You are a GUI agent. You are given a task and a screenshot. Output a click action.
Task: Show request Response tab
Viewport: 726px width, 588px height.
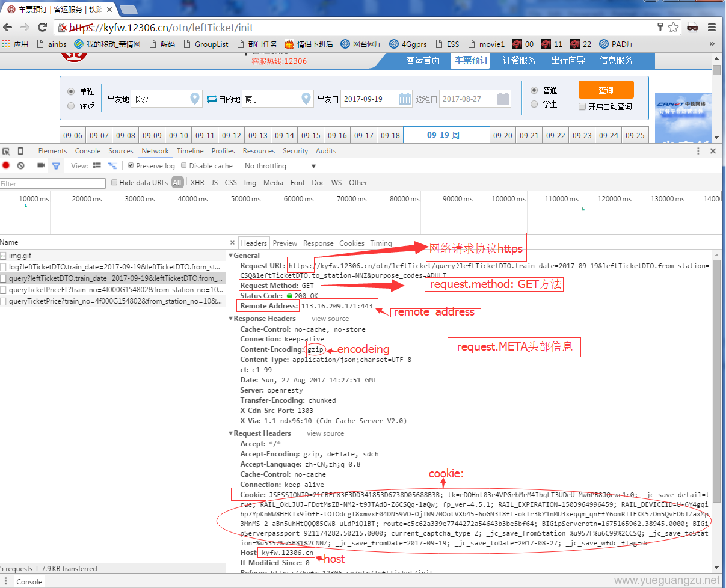(318, 243)
